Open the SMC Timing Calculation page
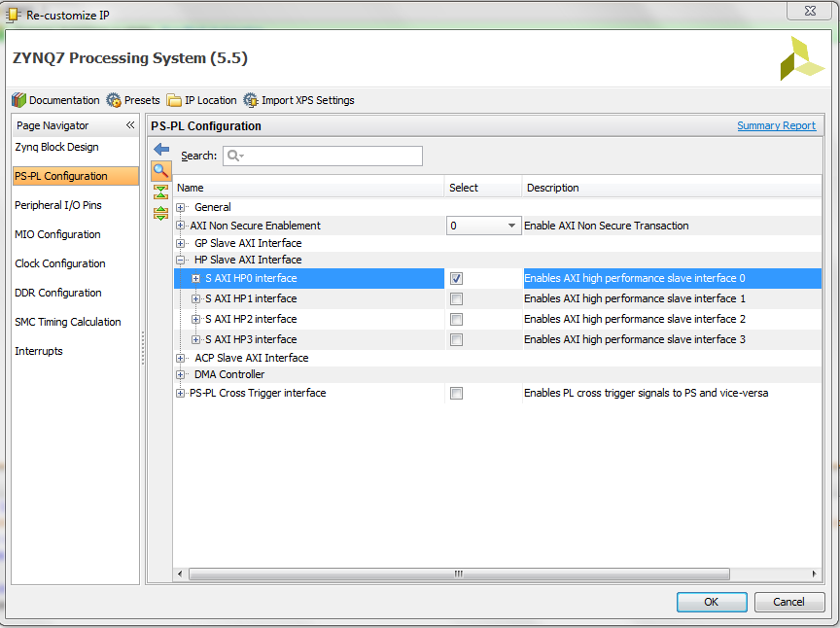The height and width of the screenshot is (628, 840). click(x=68, y=322)
